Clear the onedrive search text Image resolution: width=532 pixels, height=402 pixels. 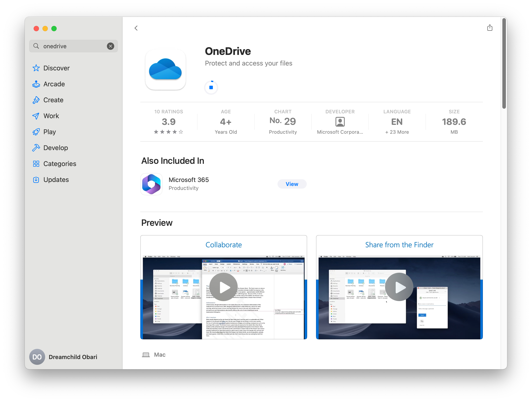pos(110,46)
